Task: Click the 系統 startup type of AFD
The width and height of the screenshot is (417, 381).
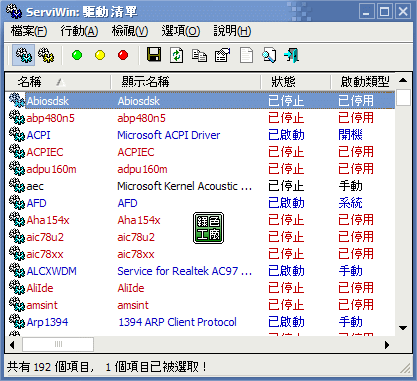Action: (x=350, y=203)
